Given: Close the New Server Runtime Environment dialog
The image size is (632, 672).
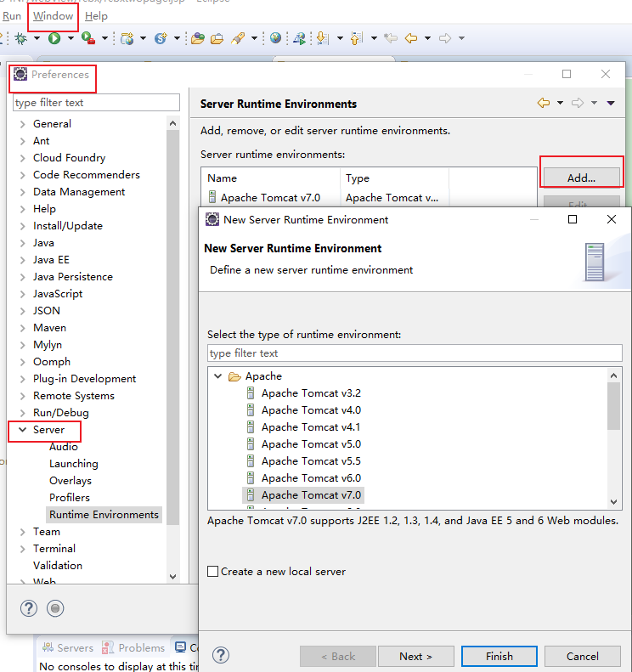Looking at the screenshot, I should (x=612, y=219).
